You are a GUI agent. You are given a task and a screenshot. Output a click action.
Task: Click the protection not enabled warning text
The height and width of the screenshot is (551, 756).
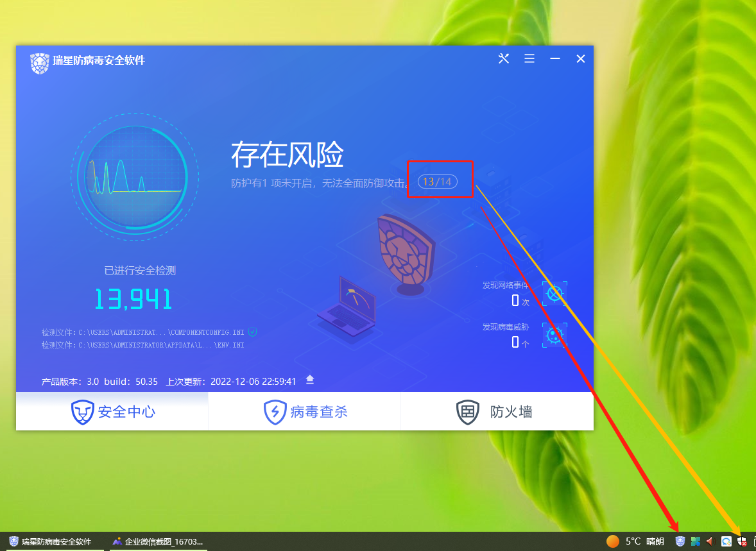[x=320, y=183]
